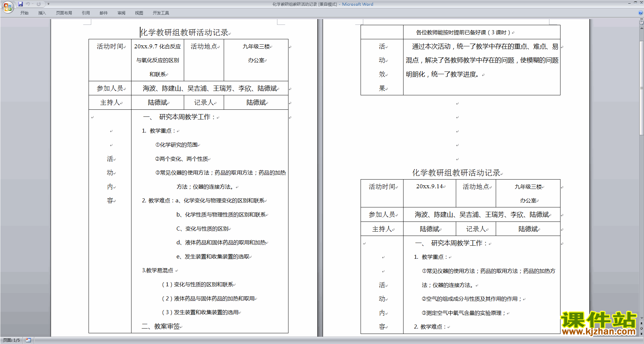Click the Select Browse Object circle
The image size is (644, 344).
click(641, 328)
